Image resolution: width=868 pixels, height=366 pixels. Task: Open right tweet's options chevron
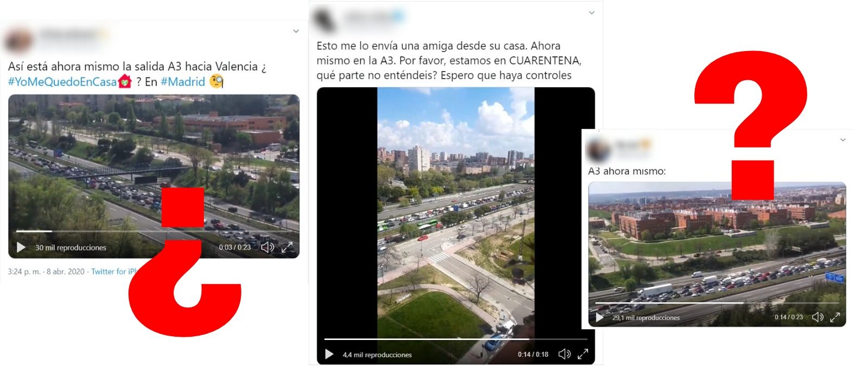tap(843, 140)
